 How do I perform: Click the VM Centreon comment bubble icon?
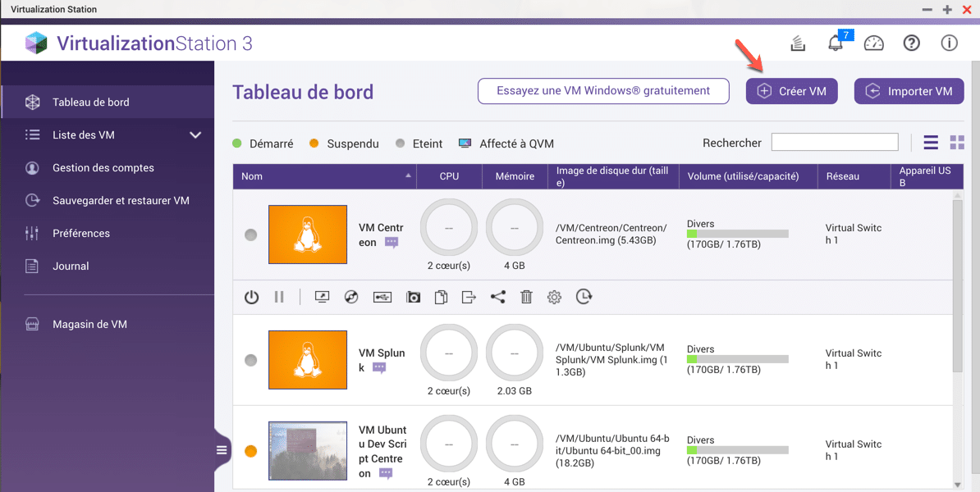pyautogui.click(x=392, y=242)
